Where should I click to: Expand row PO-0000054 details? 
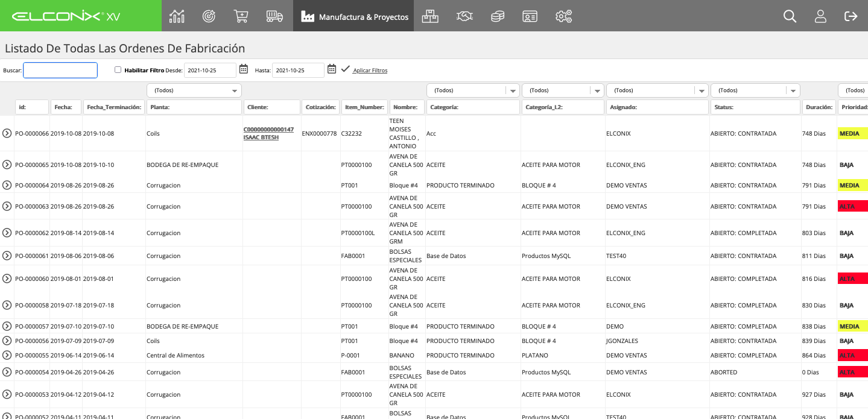pyautogui.click(x=7, y=372)
